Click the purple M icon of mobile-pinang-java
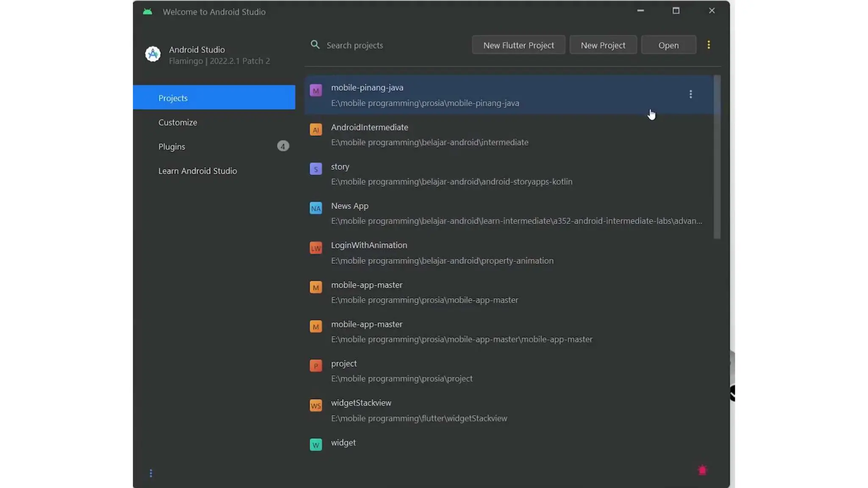Viewport: 868px width, 488px height. pyautogui.click(x=316, y=90)
